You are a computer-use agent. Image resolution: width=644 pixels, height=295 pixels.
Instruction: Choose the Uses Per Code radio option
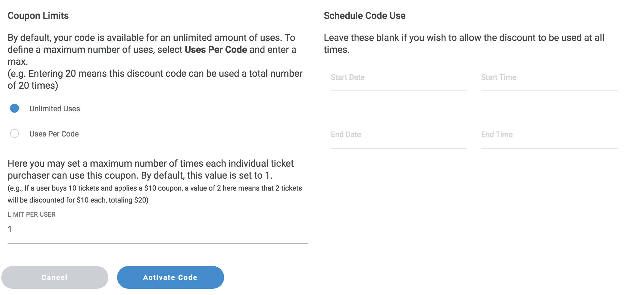[x=14, y=134]
